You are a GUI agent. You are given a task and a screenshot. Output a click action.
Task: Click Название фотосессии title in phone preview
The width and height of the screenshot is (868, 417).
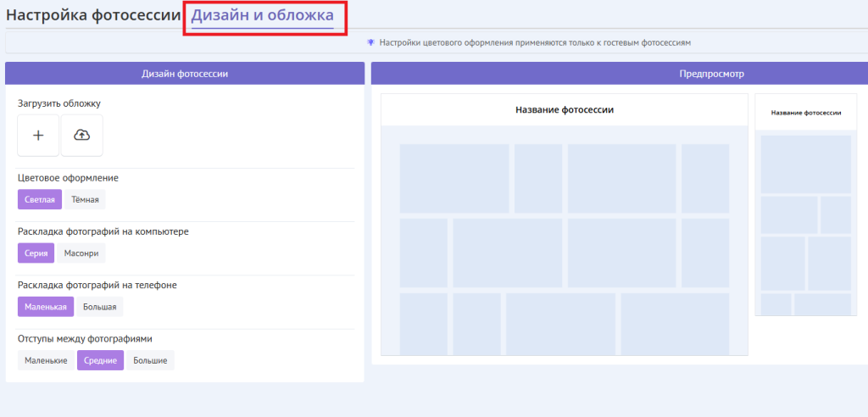805,112
